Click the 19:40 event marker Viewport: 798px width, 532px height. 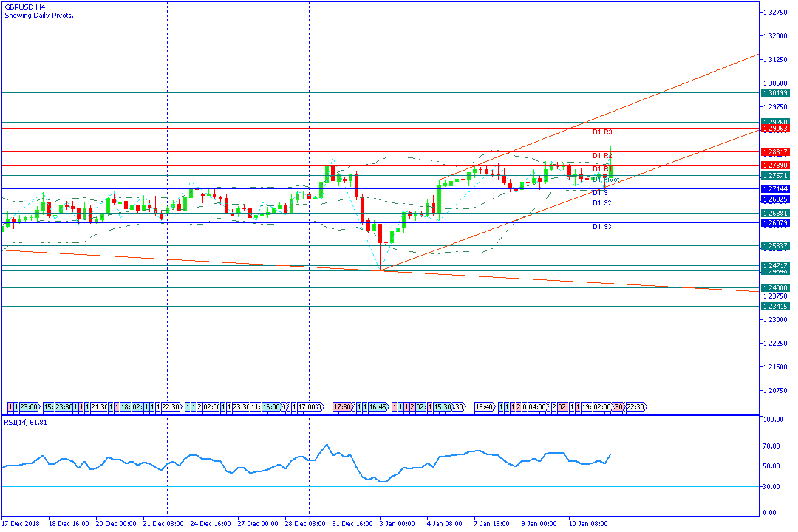coord(485,407)
